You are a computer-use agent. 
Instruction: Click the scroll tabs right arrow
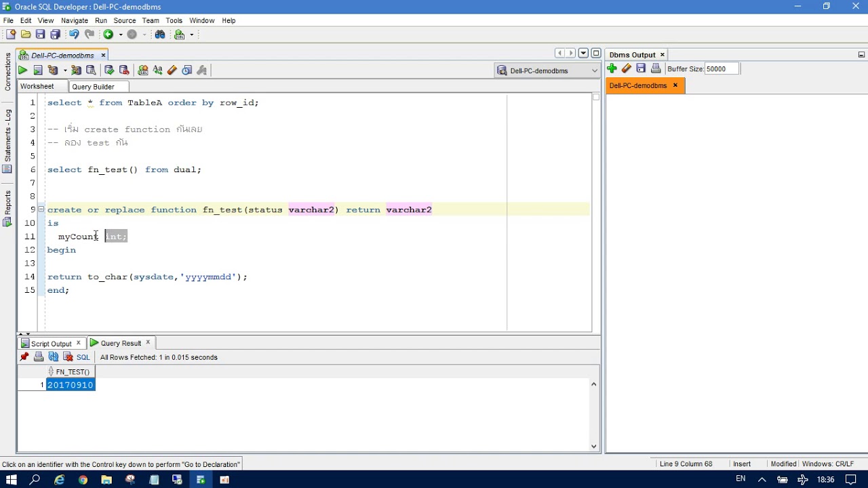pos(571,54)
